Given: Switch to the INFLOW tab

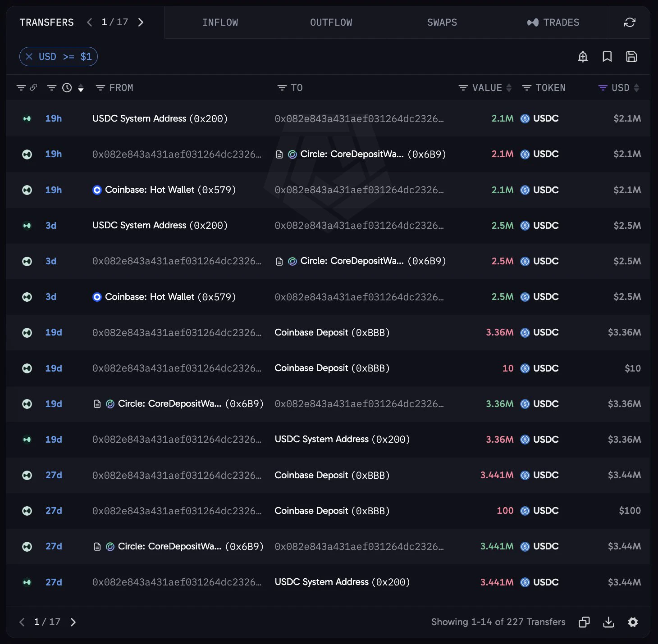Looking at the screenshot, I should [x=220, y=23].
